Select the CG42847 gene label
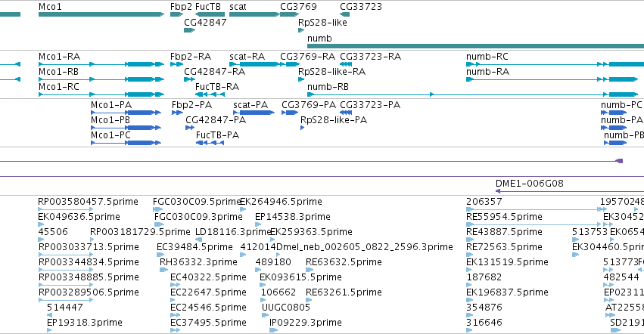Image resolution: width=644 pixels, height=334 pixels. click(205, 23)
